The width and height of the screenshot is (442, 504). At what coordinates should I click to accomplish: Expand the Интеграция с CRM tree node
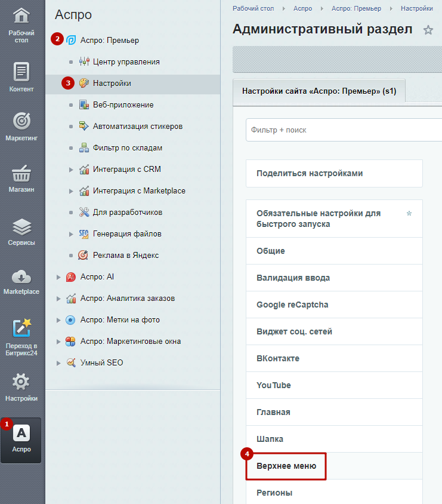point(71,170)
